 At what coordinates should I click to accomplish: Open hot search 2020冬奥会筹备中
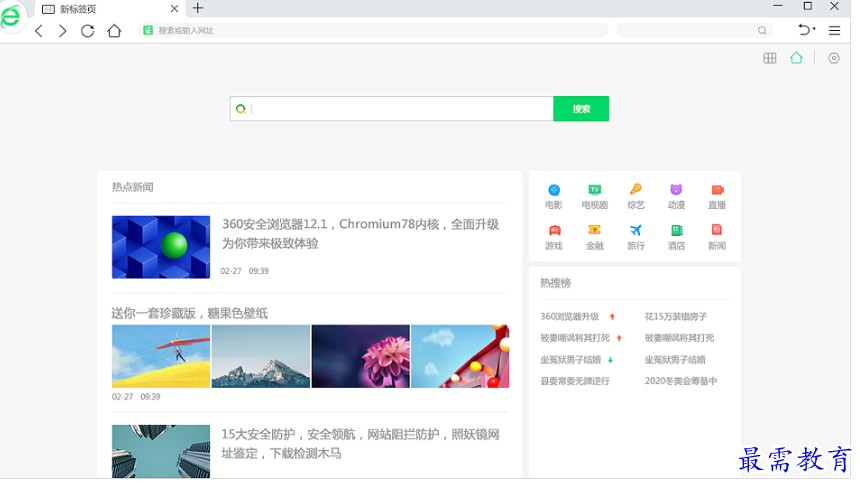pyautogui.click(x=681, y=381)
